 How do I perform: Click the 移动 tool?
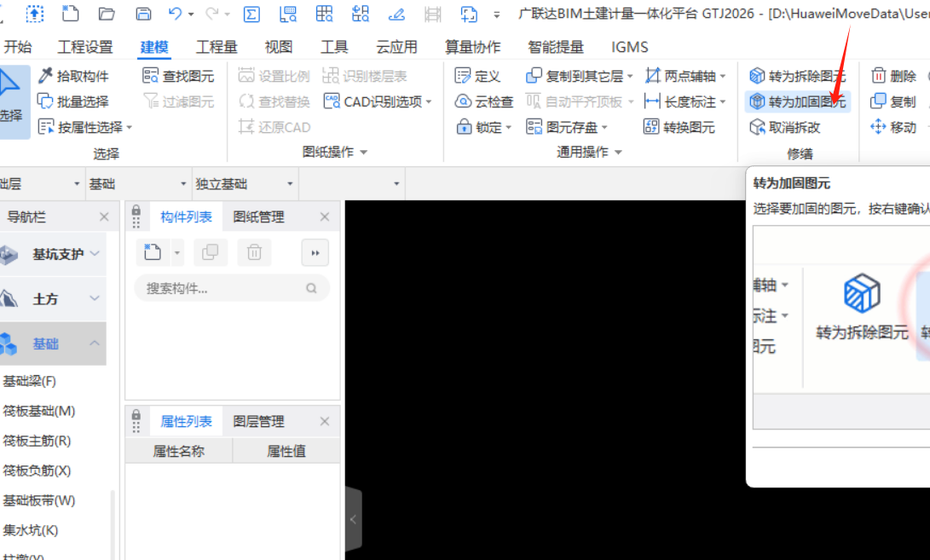[x=894, y=127]
